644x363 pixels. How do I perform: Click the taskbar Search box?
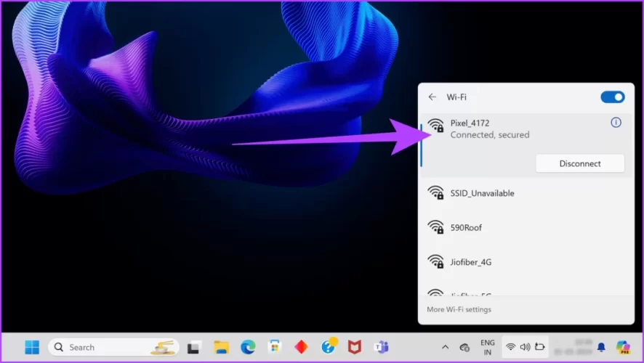[x=114, y=348]
